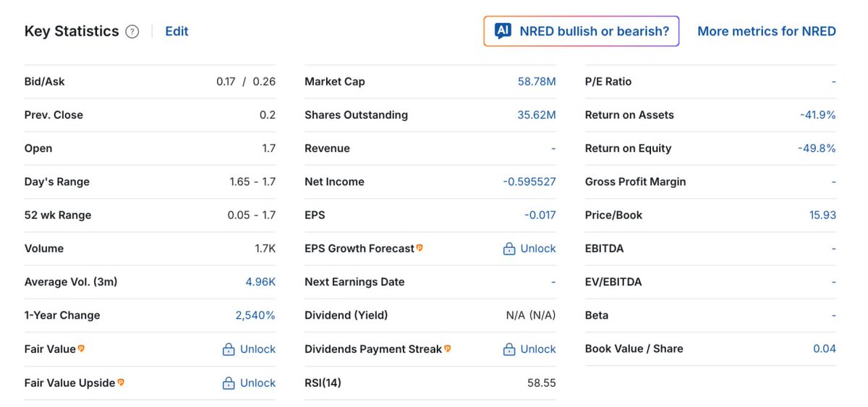Click the lock icon in Fair Value Upside row

pos(229,383)
